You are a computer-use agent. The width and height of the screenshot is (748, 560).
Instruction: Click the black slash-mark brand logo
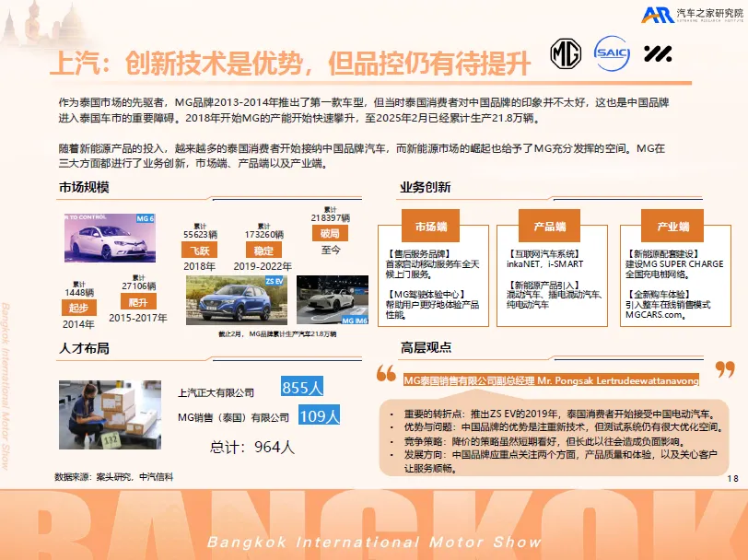(x=658, y=54)
